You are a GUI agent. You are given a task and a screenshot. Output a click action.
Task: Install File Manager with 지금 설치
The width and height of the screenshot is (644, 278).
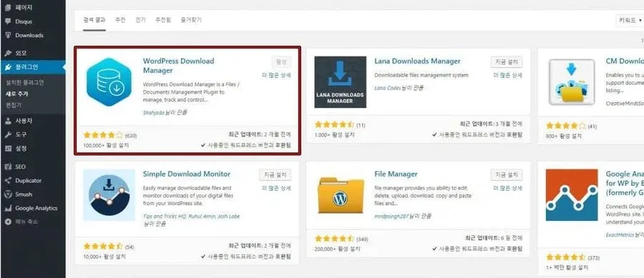[507, 175]
